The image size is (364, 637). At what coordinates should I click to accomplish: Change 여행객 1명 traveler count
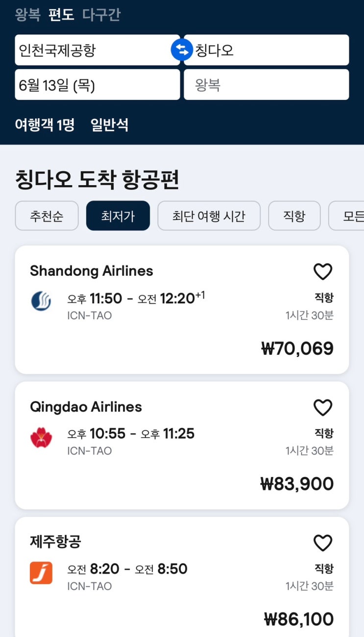click(x=45, y=125)
